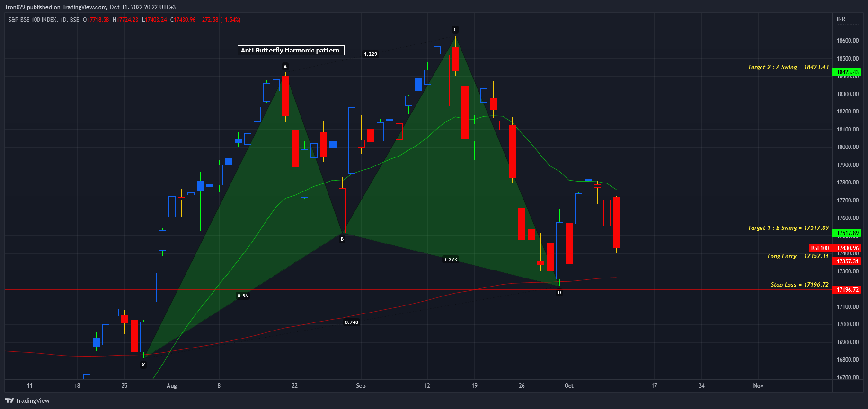The width and height of the screenshot is (868, 409).
Task: Click 'Stop Loss = 17196.72' label
Action: tap(799, 285)
